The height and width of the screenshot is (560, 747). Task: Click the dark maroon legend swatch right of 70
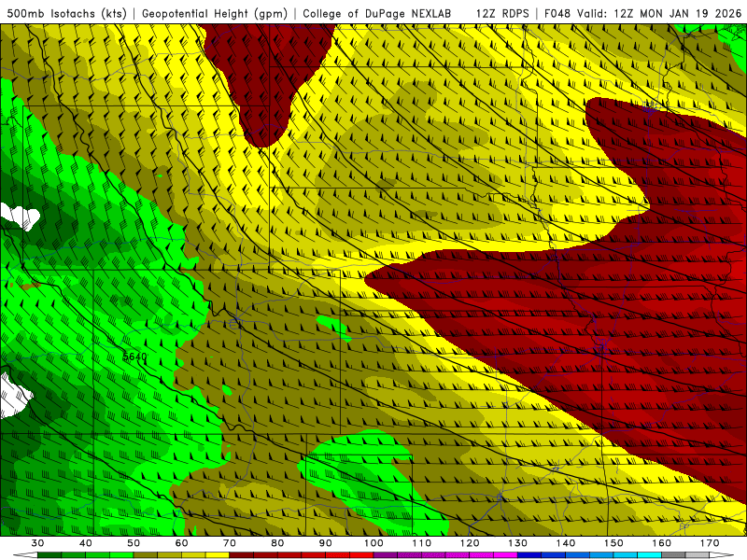[x=242, y=555]
